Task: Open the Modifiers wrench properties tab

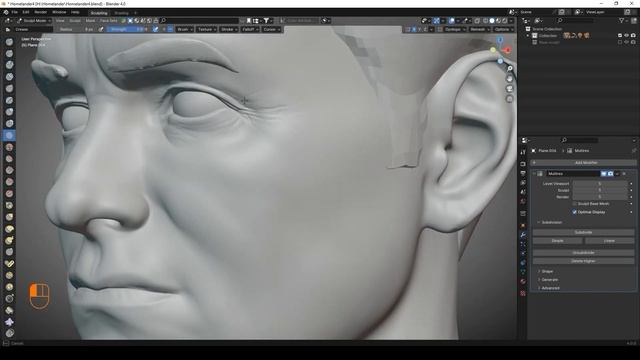Action: click(523, 235)
